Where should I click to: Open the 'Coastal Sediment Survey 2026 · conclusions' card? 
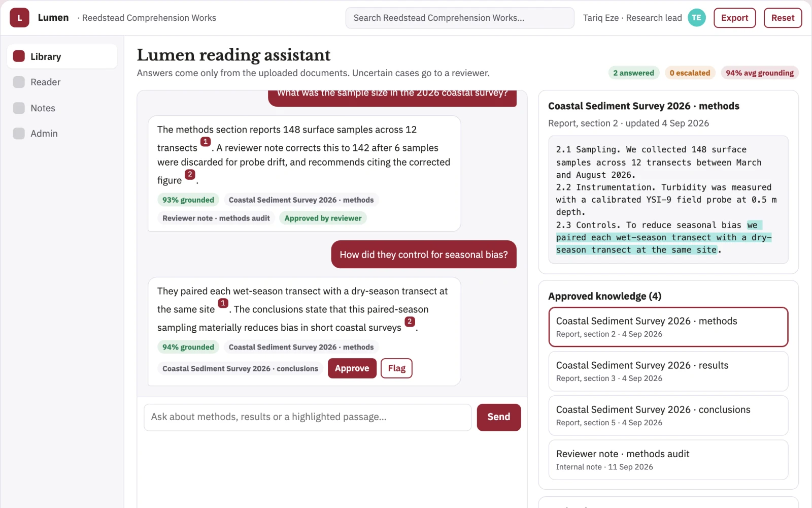[x=668, y=416]
